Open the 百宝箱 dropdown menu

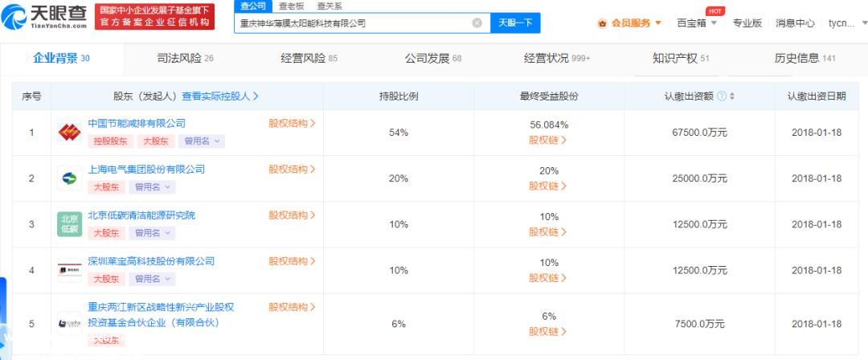698,23
